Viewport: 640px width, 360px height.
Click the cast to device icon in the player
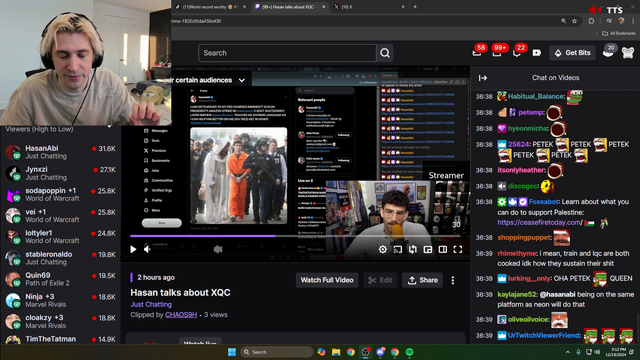point(398,249)
